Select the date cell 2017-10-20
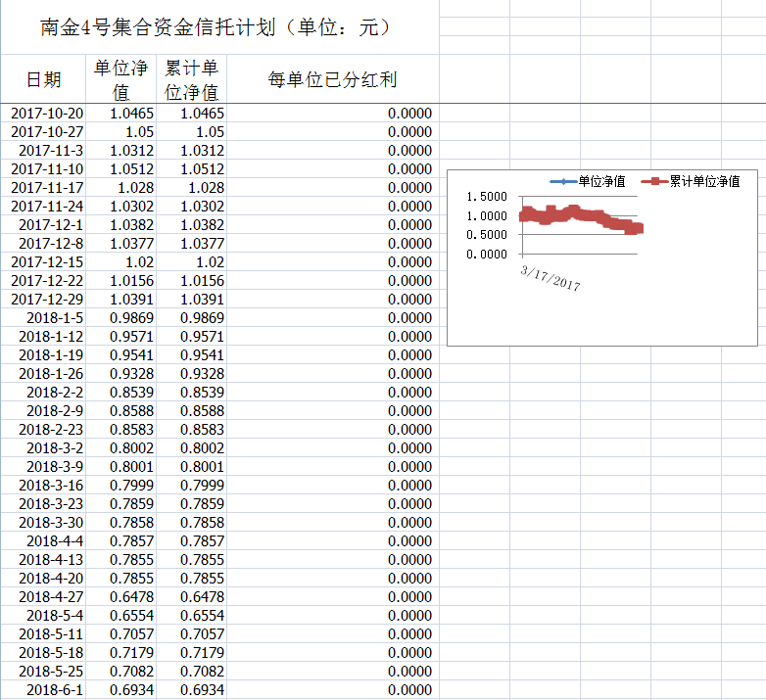Screen dimensions: 766x700 pos(47,114)
